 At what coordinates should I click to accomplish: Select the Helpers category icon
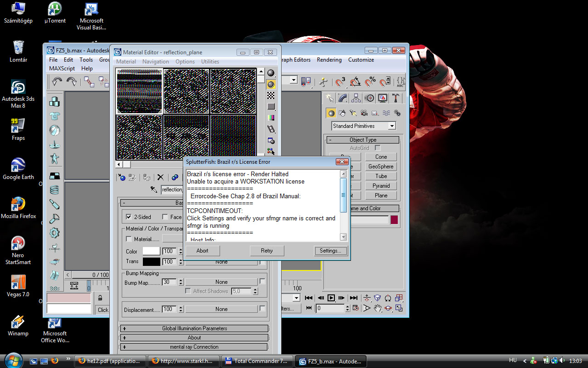[x=375, y=113]
